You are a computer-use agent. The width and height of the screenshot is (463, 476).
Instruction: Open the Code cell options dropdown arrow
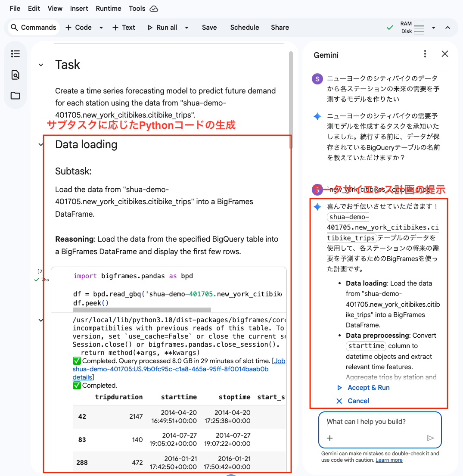pos(101,28)
